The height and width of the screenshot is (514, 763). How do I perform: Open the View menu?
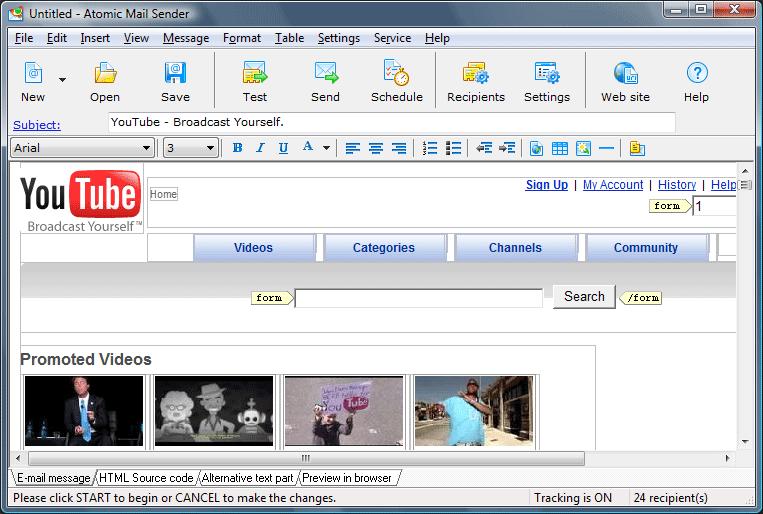pyautogui.click(x=136, y=38)
